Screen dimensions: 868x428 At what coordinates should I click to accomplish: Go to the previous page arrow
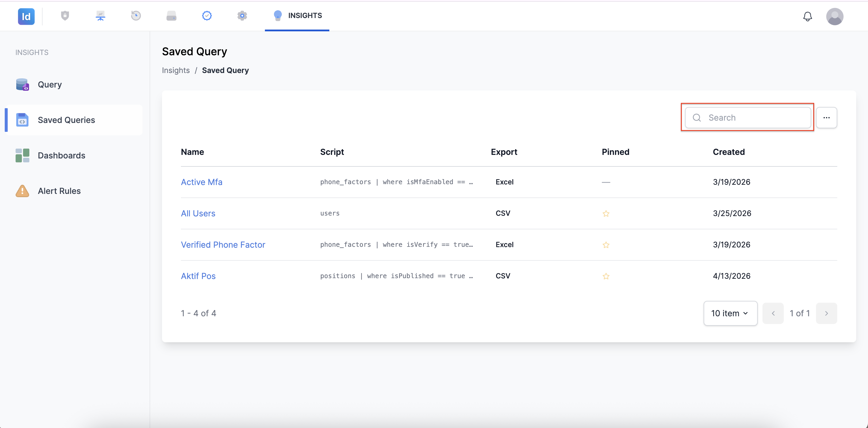pos(773,313)
